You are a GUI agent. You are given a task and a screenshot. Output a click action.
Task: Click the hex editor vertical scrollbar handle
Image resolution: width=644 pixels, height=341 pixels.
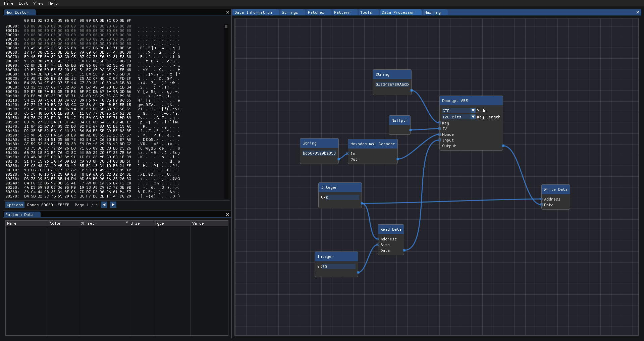(x=226, y=26)
